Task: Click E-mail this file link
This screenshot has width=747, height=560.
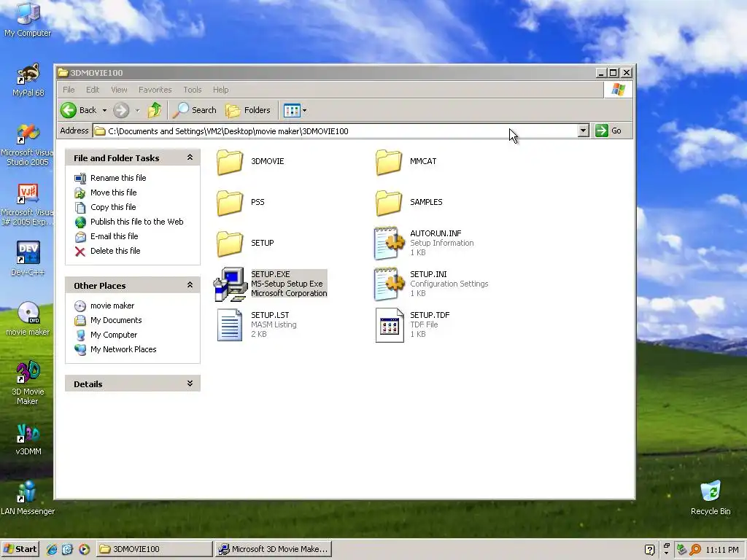Action: (115, 236)
